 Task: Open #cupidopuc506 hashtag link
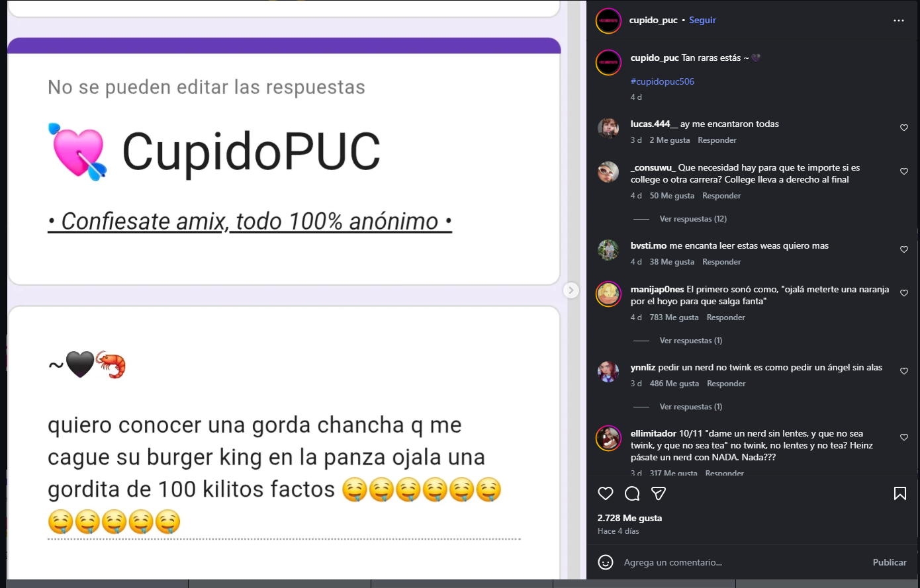click(663, 81)
